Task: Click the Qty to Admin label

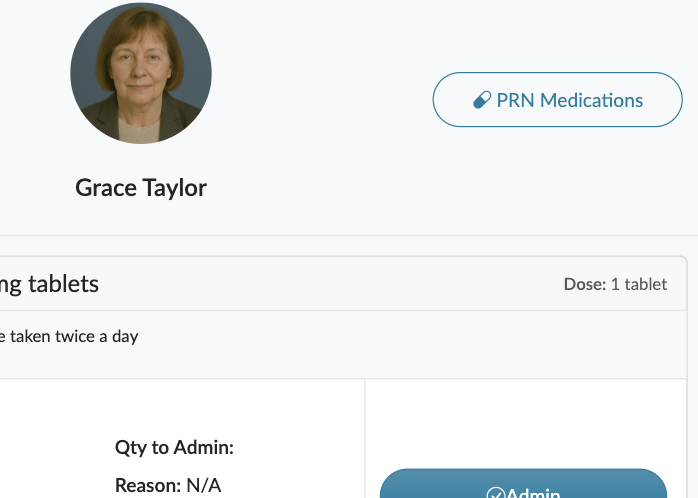Action: (174, 447)
